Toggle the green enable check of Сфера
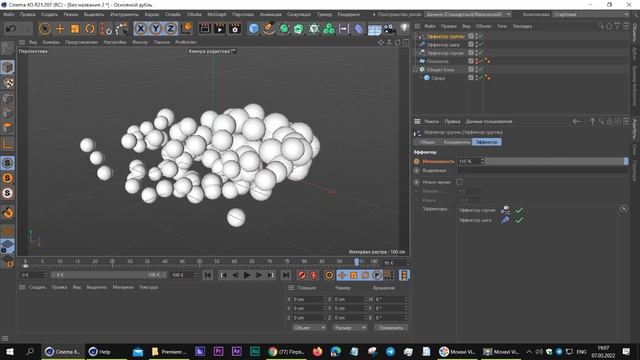 pyautogui.click(x=481, y=78)
